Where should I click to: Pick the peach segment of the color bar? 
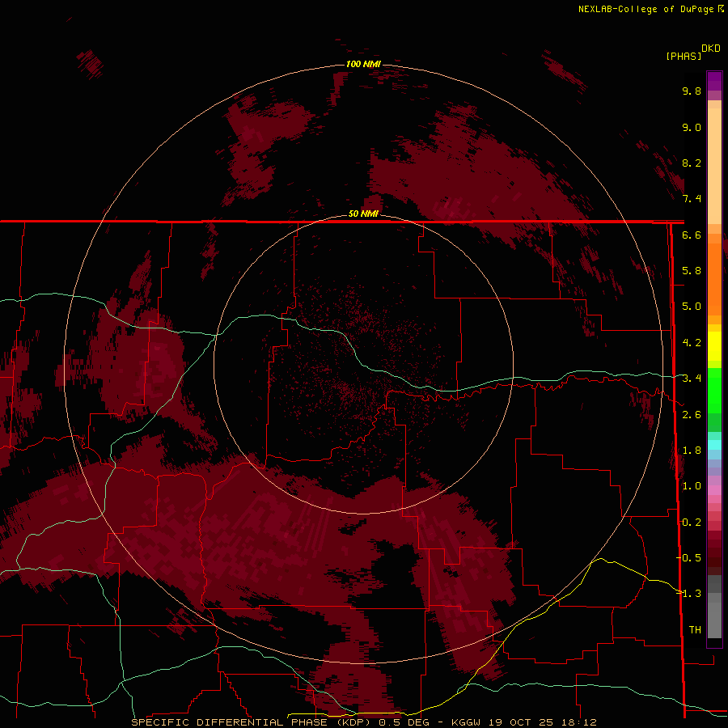[714, 166]
